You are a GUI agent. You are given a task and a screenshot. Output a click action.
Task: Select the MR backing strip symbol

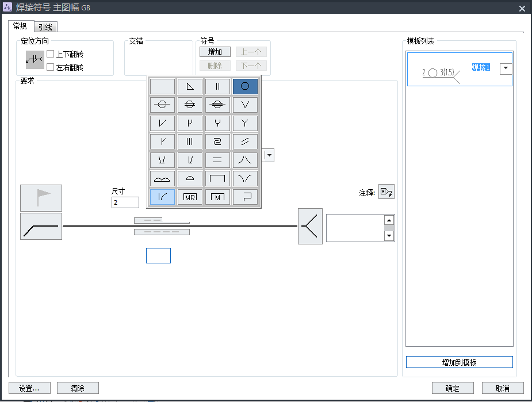tap(190, 197)
